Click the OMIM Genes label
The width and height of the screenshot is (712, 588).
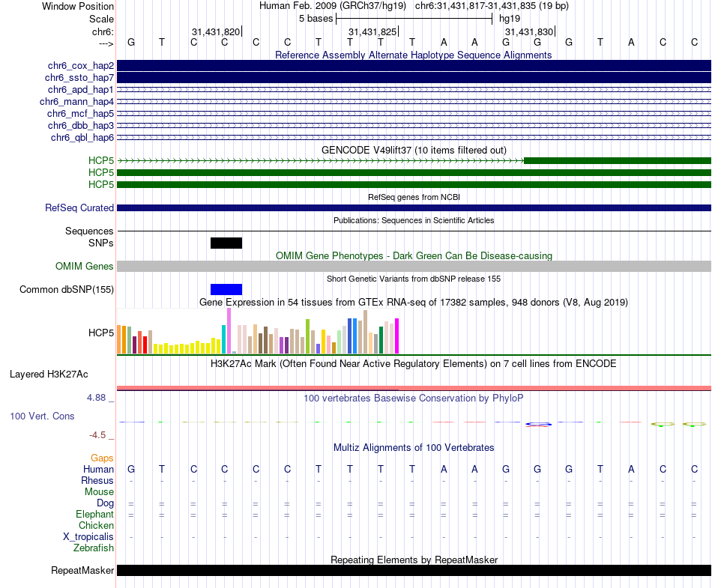pyautogui.click(x=85, y=267)
